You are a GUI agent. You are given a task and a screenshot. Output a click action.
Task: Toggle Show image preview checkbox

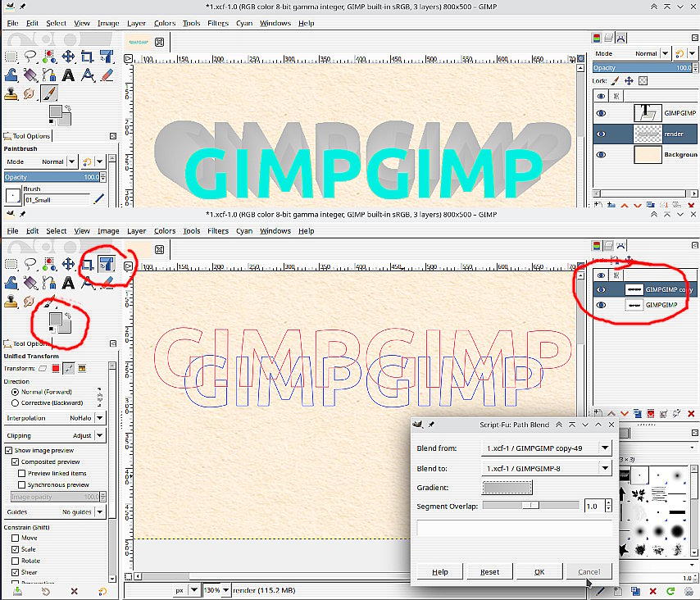(x=8, y=451)
